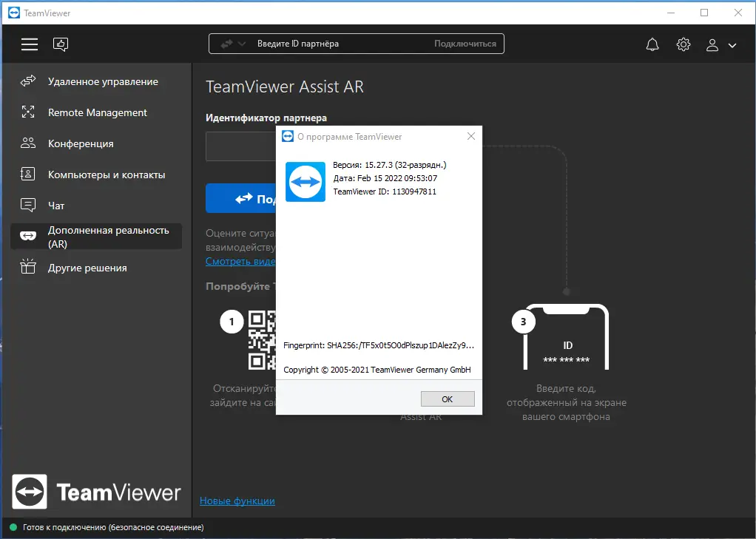The width and height of the screenshot is (756, 539).
Task: Open TeamViewer settings via the gear icon
Action: pyautogui.click(x=683, y=44)
